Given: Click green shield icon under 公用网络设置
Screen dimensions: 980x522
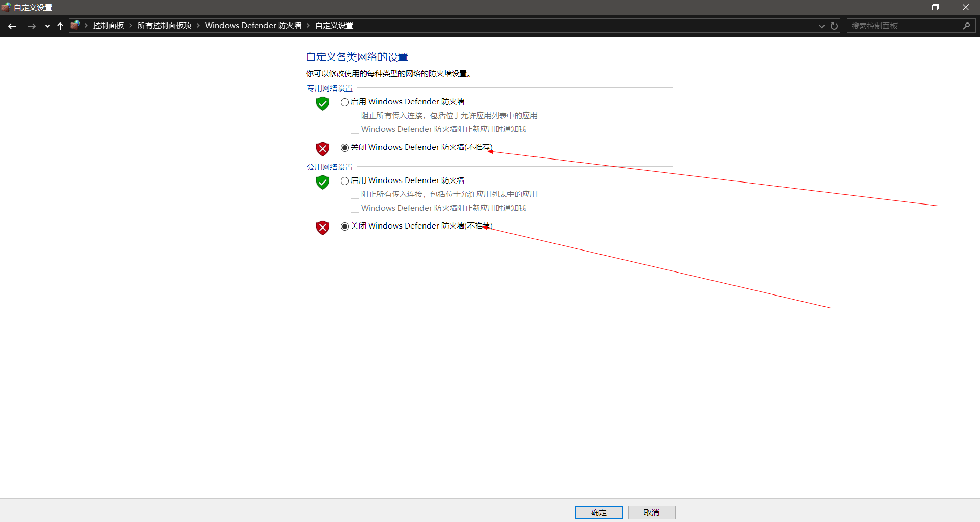Looking at the screenshot, I should [x=323, y=182].
